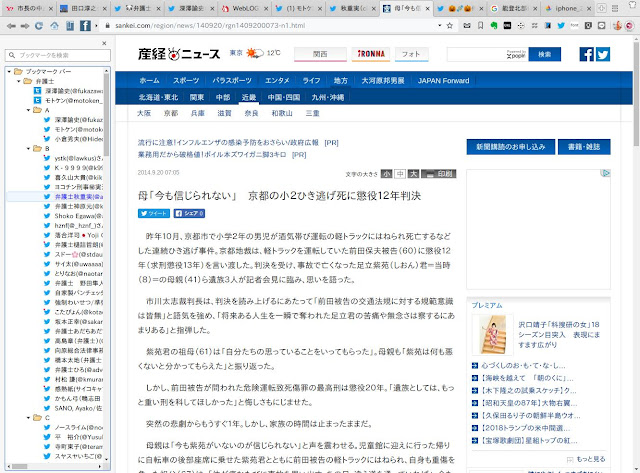
Task: Select the 大阪 prefecture link
Action: 144,113
